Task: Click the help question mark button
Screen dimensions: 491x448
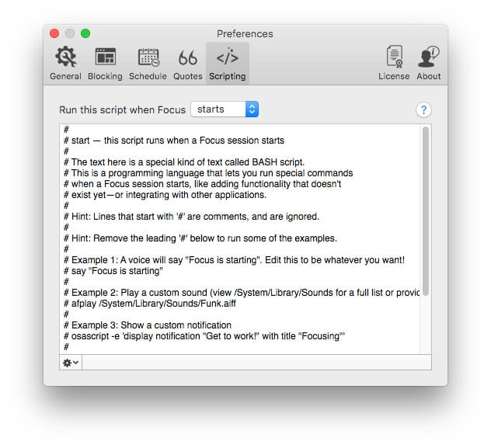Action: (x=423, y=109)
